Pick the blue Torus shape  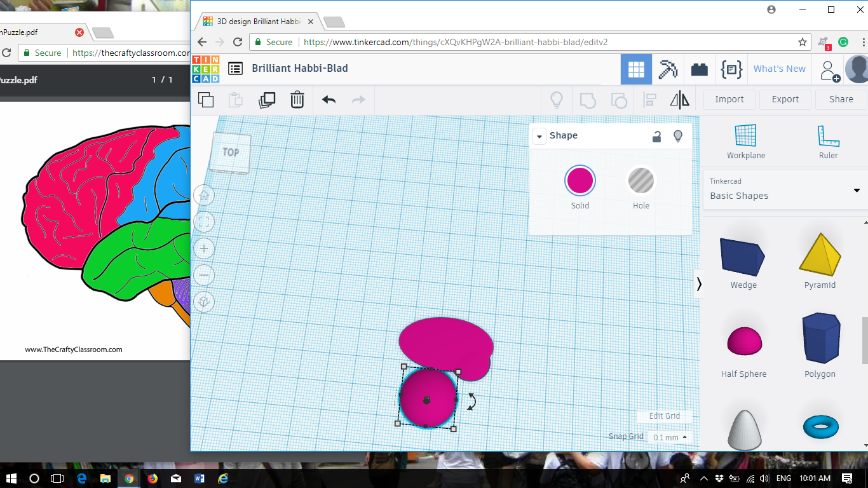point(820,426)
